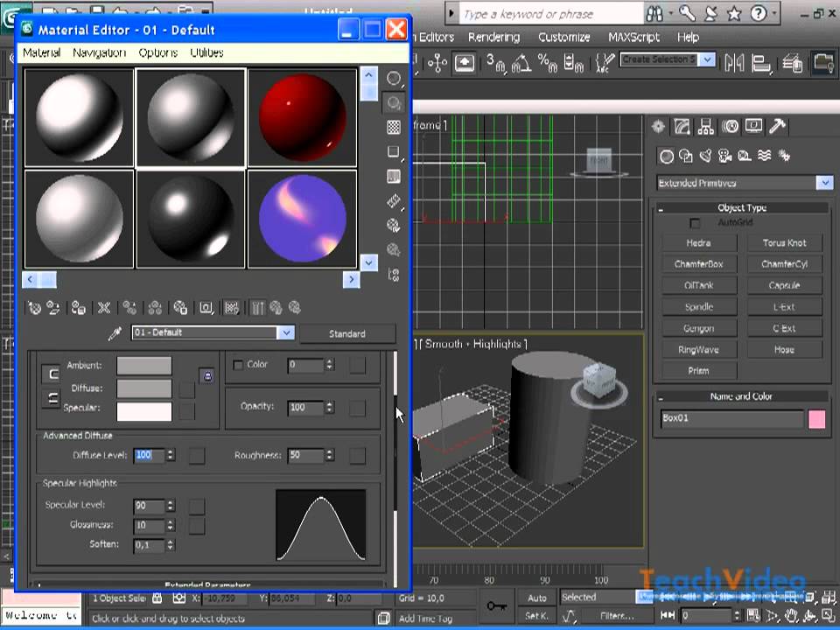Click the ChamferBox button
Image resolution: width=840 pixels, height=630 pixels.
(x=698, y=264)
